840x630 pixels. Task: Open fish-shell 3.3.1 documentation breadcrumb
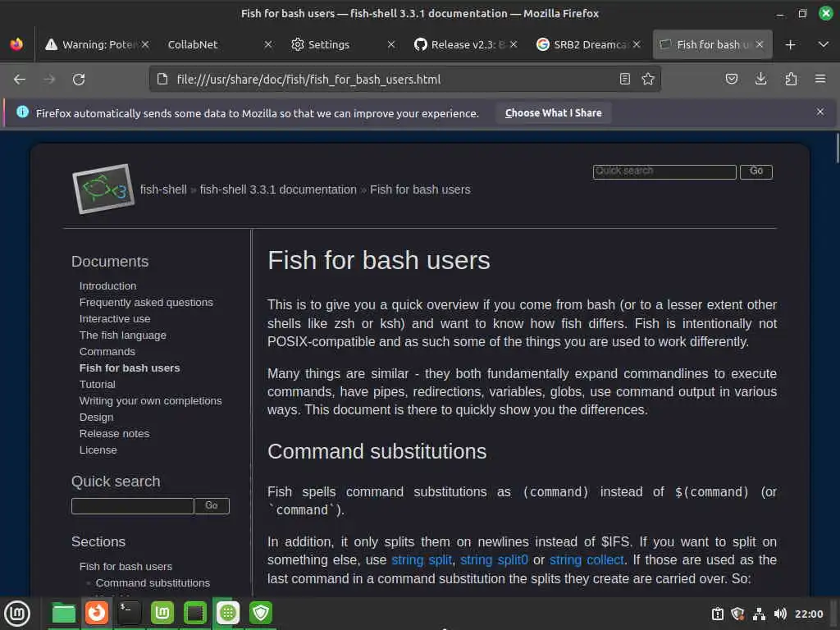point(278,189)
